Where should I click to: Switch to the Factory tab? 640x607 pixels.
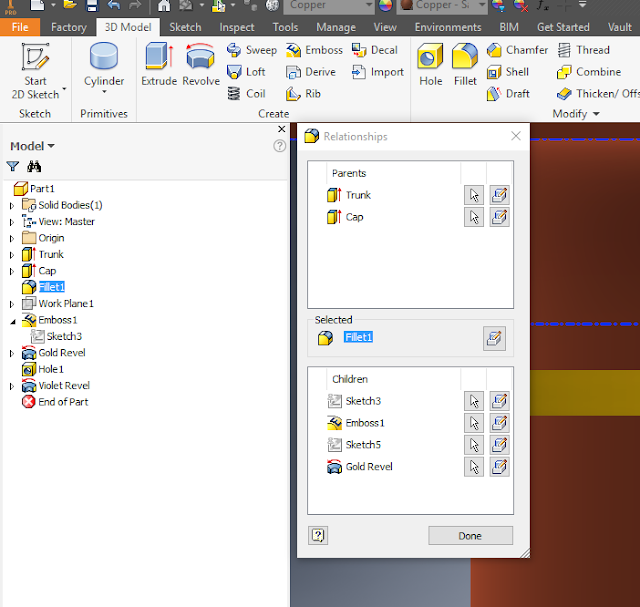(x=69, y=27)
